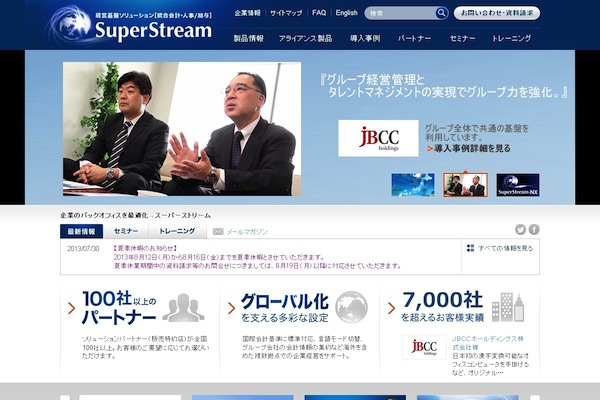Select the 最新情報 tab

(x=82, y=231)
